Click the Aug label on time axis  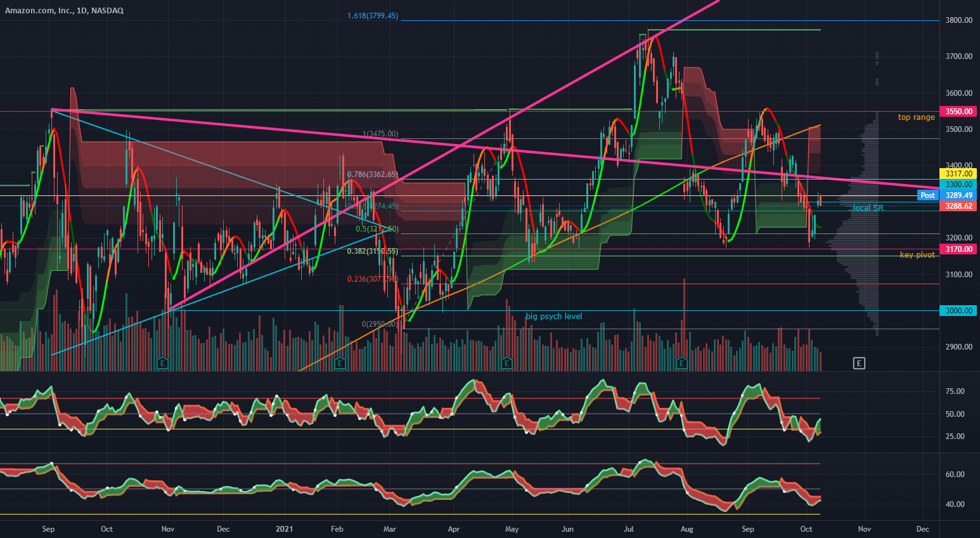686,529
